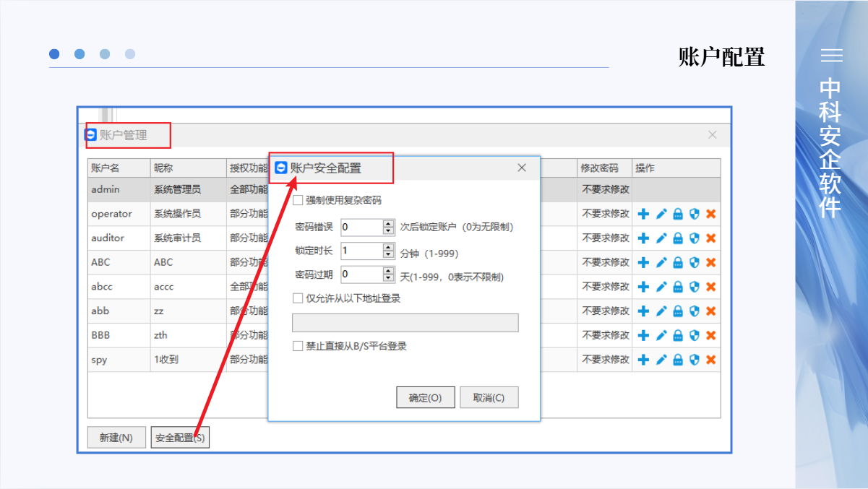Click the lock icon in ABC row
The width and height of the screenshot is (868, 489).
(x=678, y=262)
